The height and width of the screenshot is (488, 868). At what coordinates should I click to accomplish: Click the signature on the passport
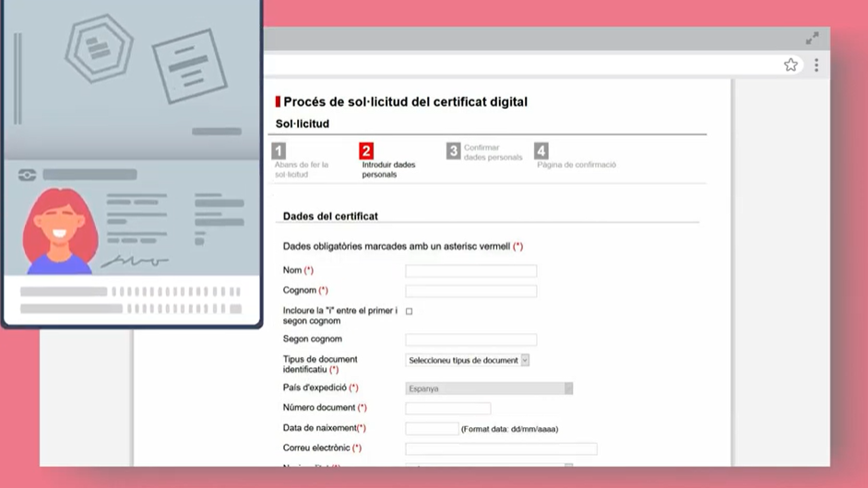(x=134, y=262)
